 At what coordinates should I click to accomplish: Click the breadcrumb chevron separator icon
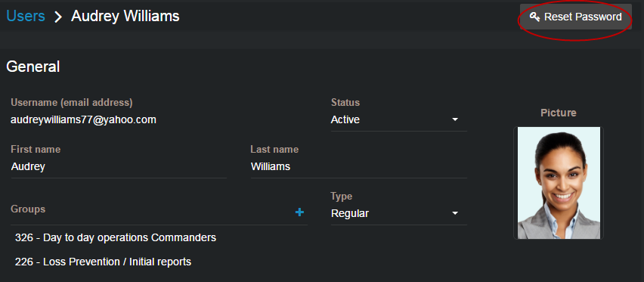[x=58, y=17]
